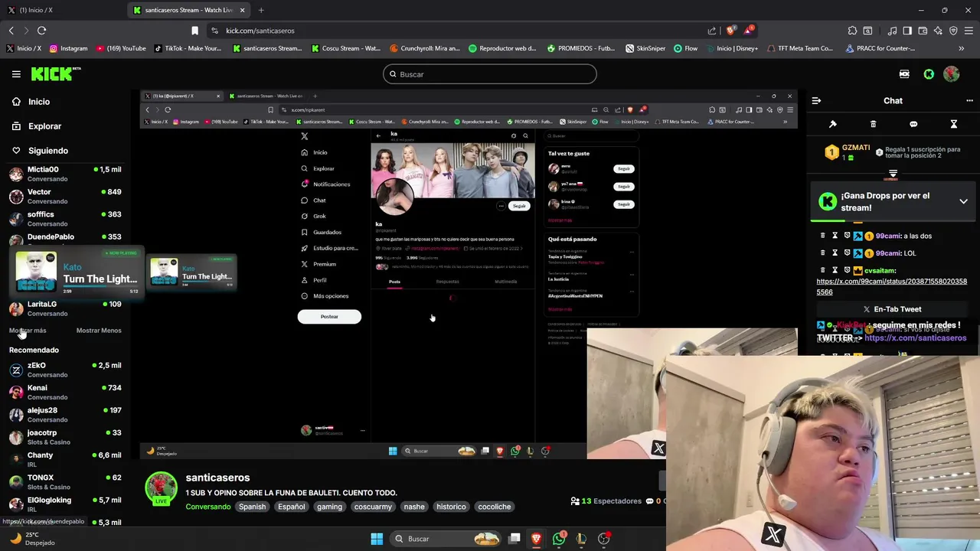Go back in the browser

11,31
